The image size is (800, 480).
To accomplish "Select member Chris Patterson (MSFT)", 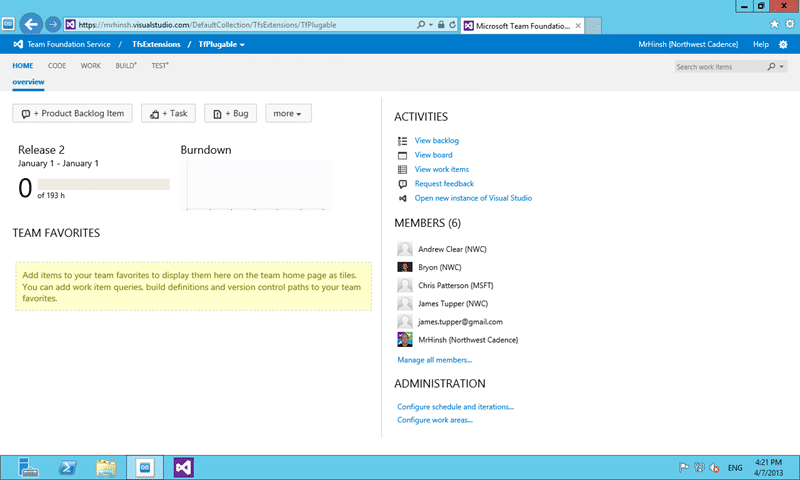I will click(x=456, y=286).
